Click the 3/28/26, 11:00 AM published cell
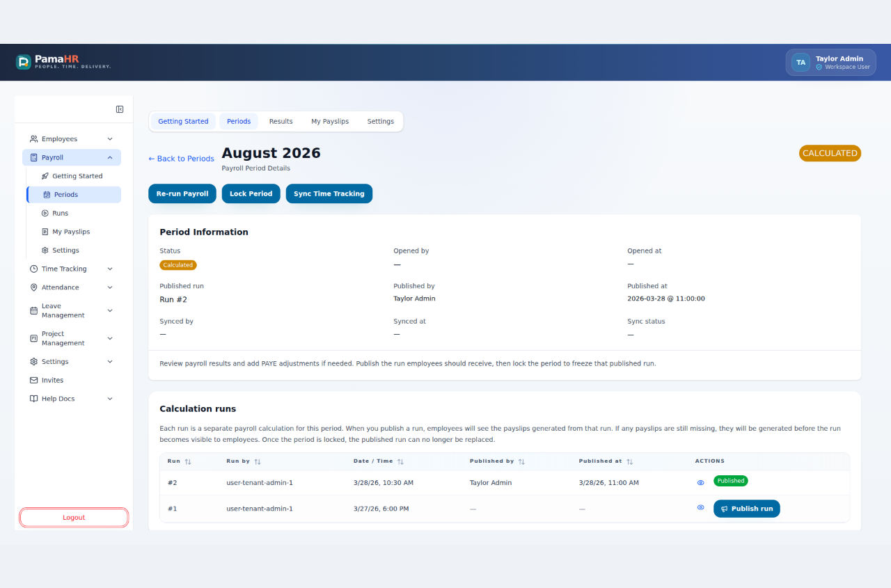Image resolution: width=891 pixels, height=588 pixels. click(x=609, y=483)
